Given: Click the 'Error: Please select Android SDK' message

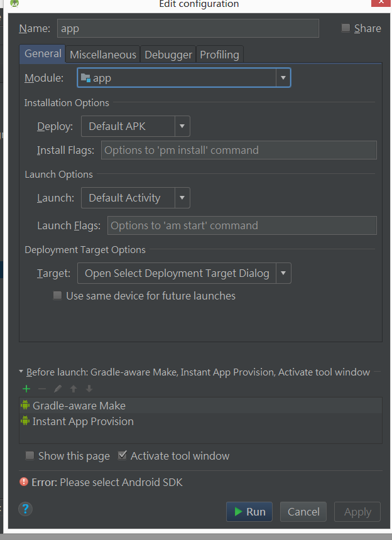Looking at the screenshot, I should (x=107, y=482).
